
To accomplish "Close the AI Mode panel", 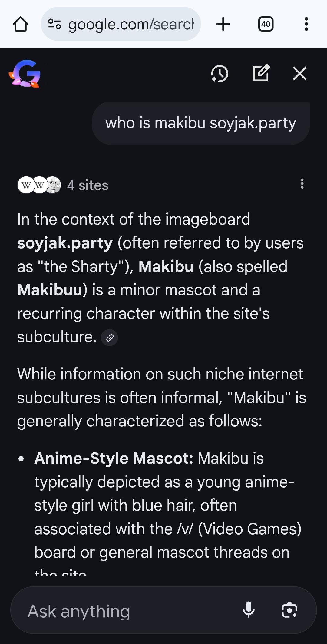I will tap(300, 74).
